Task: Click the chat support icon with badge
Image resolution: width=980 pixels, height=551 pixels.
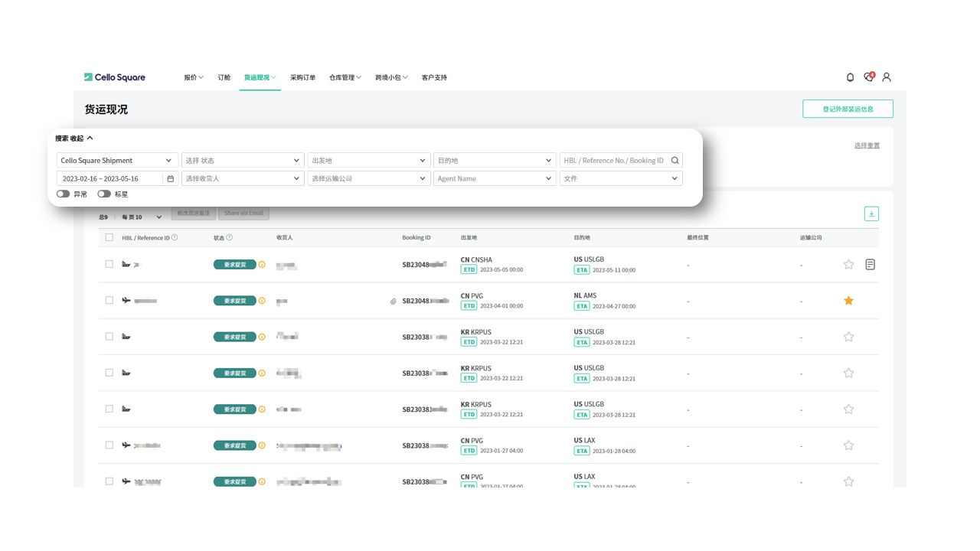Action: click(x=868, y=77)
